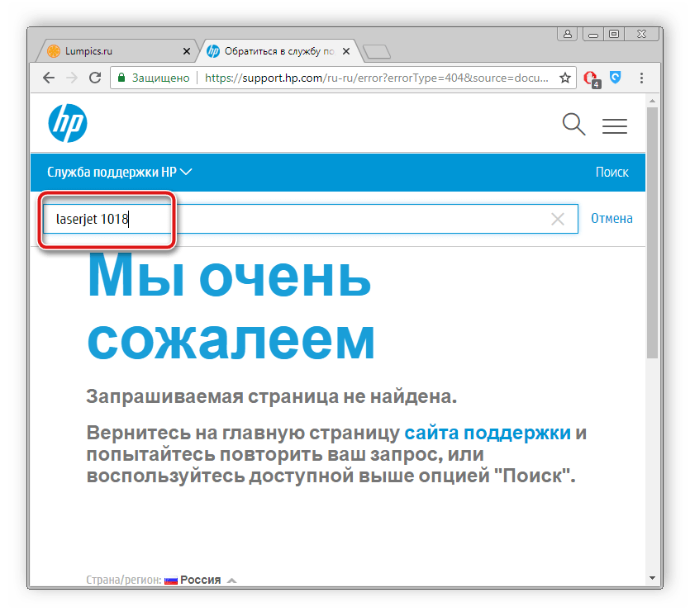690x616 pixels.
Task: Open the site search magnifier icon
Action: [573, 125]
